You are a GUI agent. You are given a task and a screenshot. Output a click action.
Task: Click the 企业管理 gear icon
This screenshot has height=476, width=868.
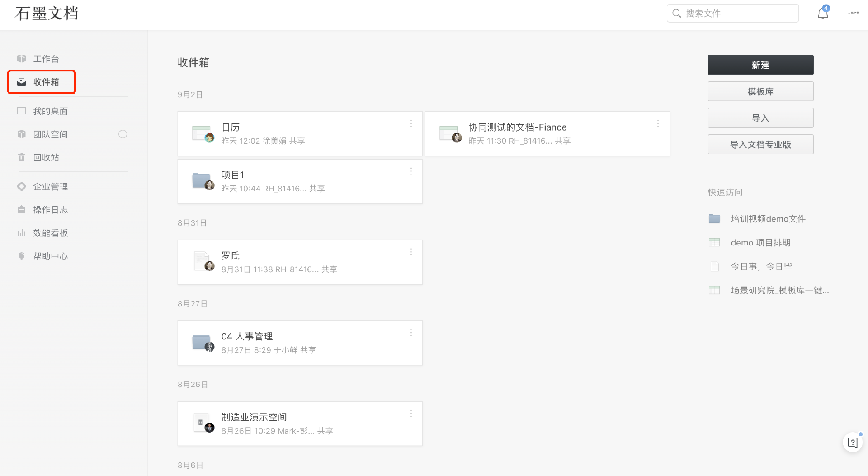pyautogui.click(x=21, y=187)
